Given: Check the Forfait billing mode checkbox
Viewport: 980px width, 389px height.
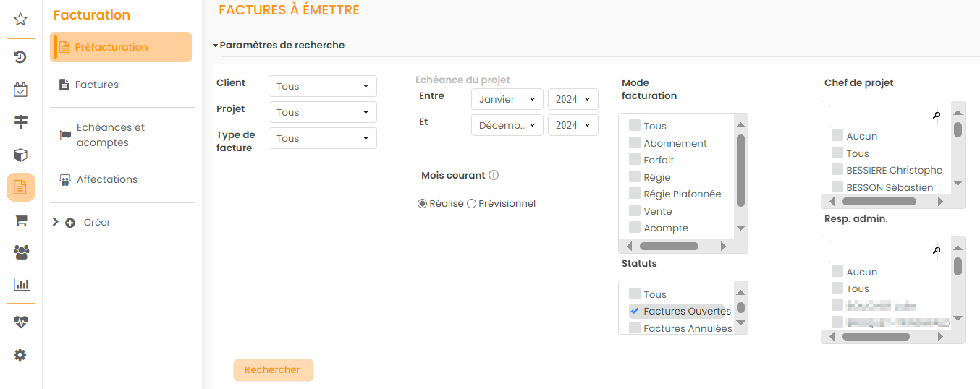Looking at the screenshot, I should [635, 160].
